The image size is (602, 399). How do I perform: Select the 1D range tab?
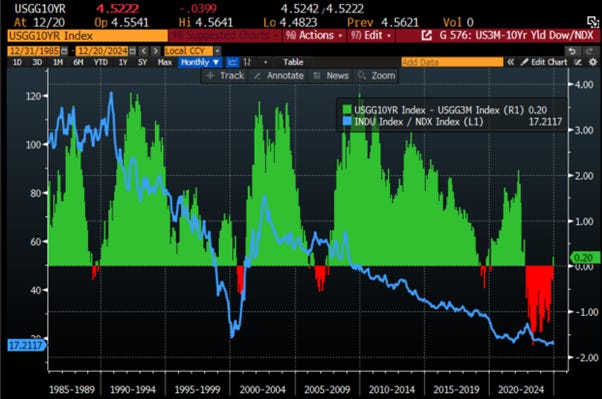17,62
